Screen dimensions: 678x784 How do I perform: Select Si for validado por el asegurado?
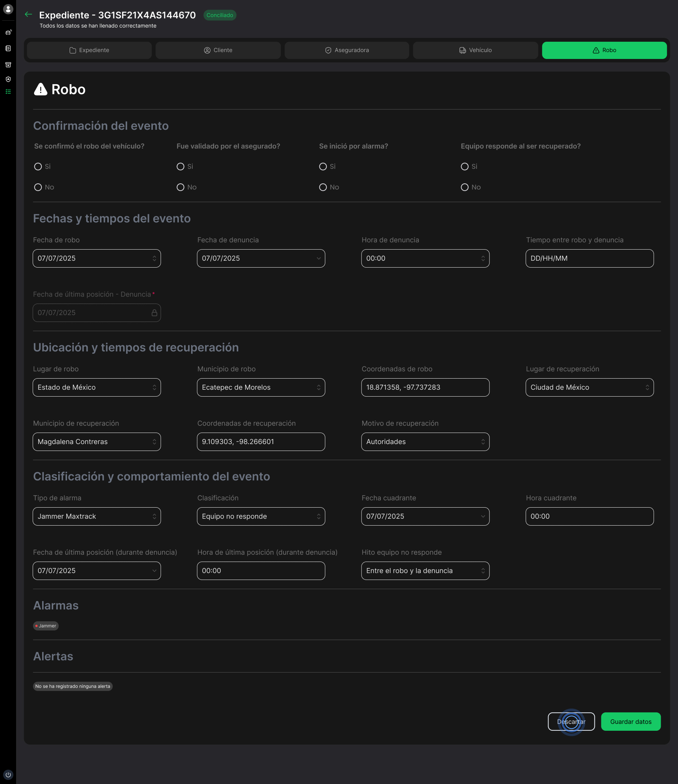click(180, 167)
